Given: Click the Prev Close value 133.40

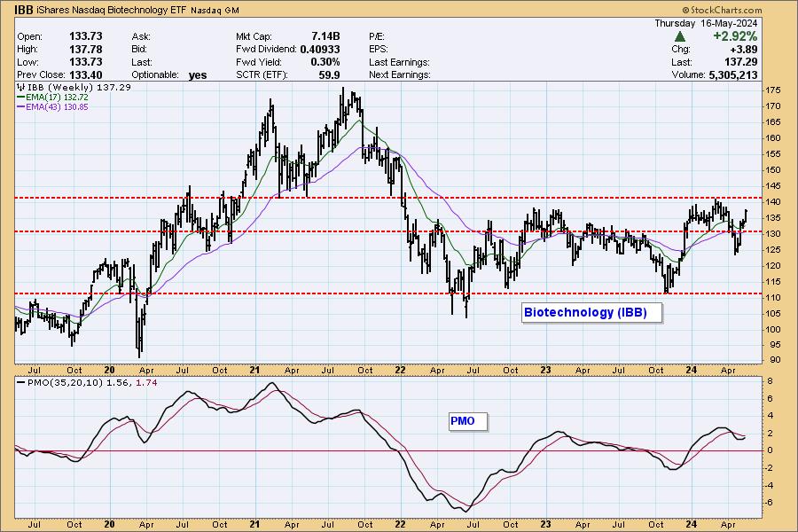Looking at the screenshot, I should point(85,74).
